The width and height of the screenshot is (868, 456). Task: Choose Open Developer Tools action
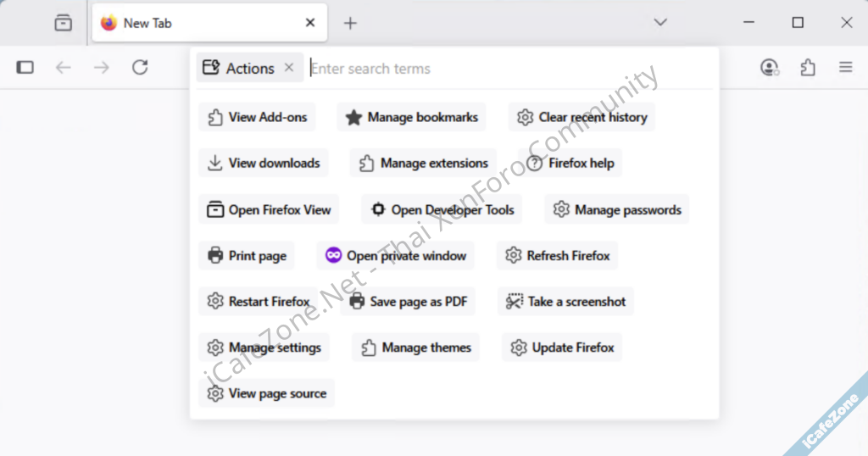coord(442,209)
